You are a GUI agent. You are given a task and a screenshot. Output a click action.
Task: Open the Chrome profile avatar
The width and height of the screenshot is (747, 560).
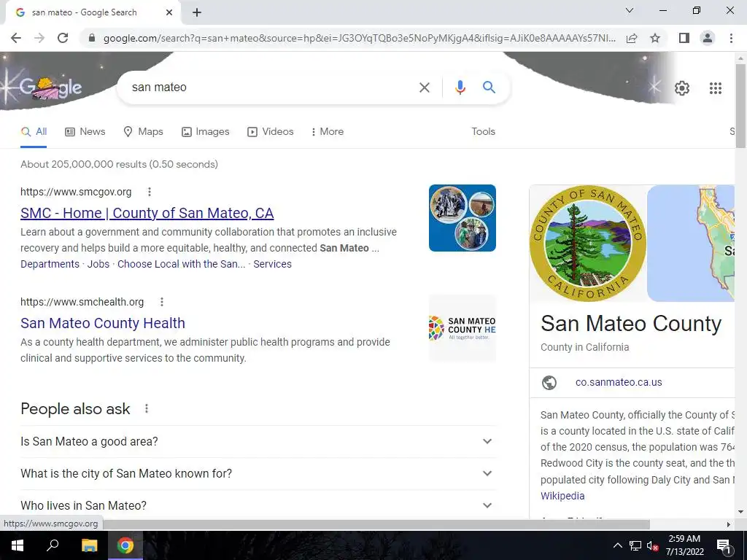tap(708, 38)
